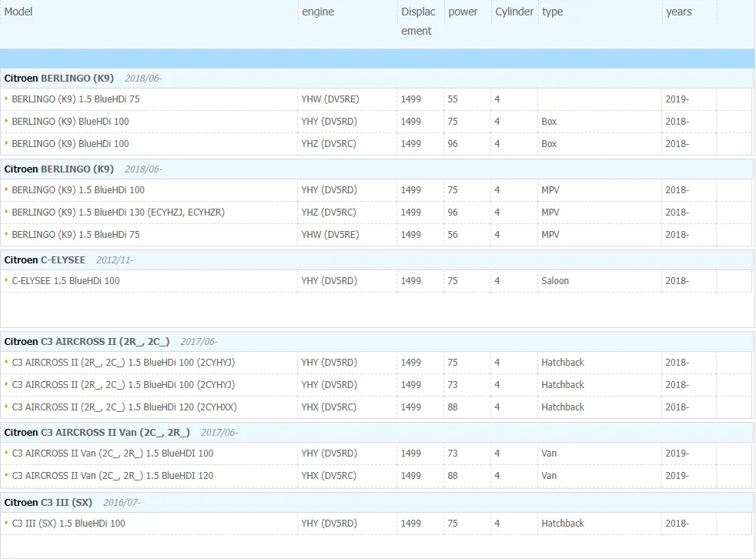This screenshot has height=559, width=756.
Task: Collapse the Citroen C-ELYSEE group header
Action: pos(377,260)
